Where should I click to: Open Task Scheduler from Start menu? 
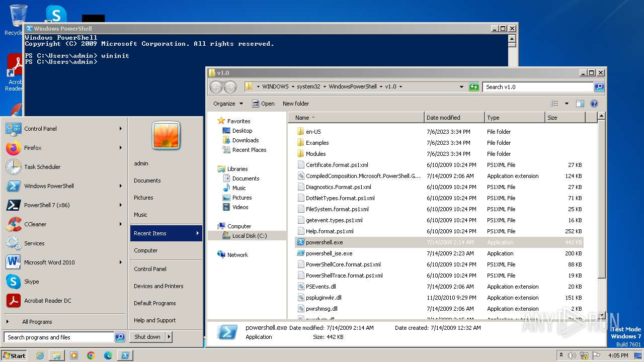pos(14,167)
